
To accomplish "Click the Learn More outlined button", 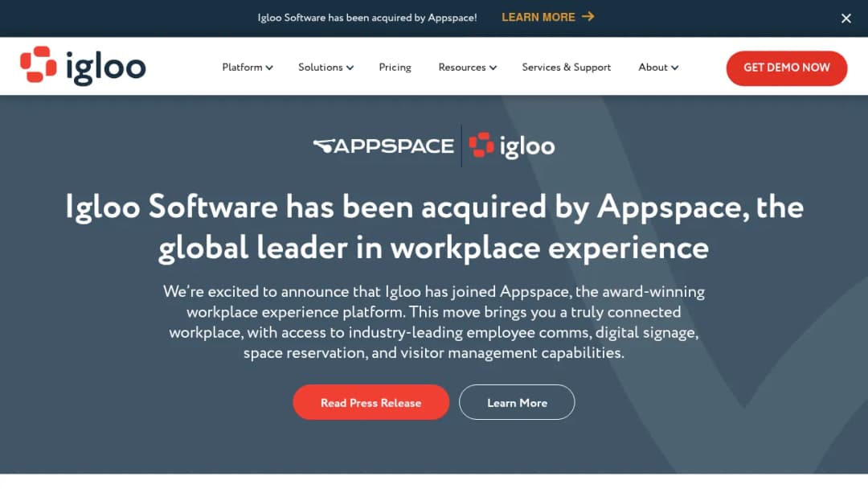I will pos(517,403).
